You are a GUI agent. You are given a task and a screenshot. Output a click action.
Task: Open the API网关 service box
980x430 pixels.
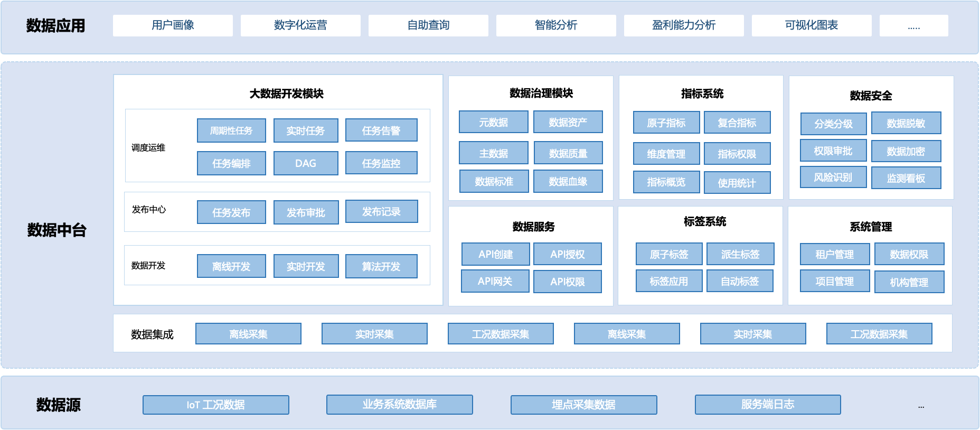pyautogui.click(x=495, y=281)
